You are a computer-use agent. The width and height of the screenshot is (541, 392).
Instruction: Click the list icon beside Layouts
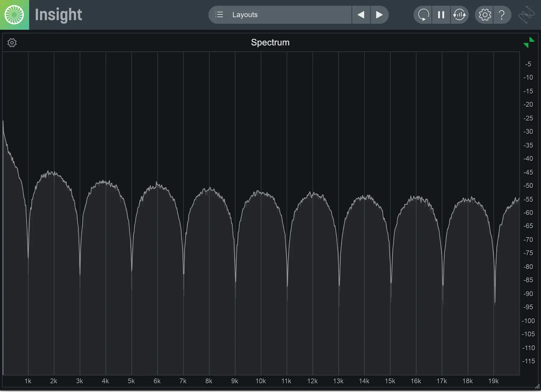(219, 15)
